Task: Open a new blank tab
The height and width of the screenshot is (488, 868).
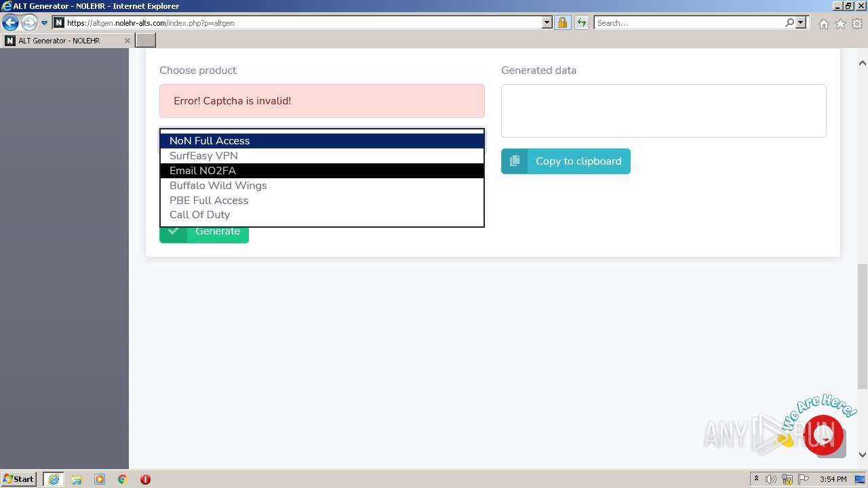Action: pyautogui.click(x=146, y=41)
